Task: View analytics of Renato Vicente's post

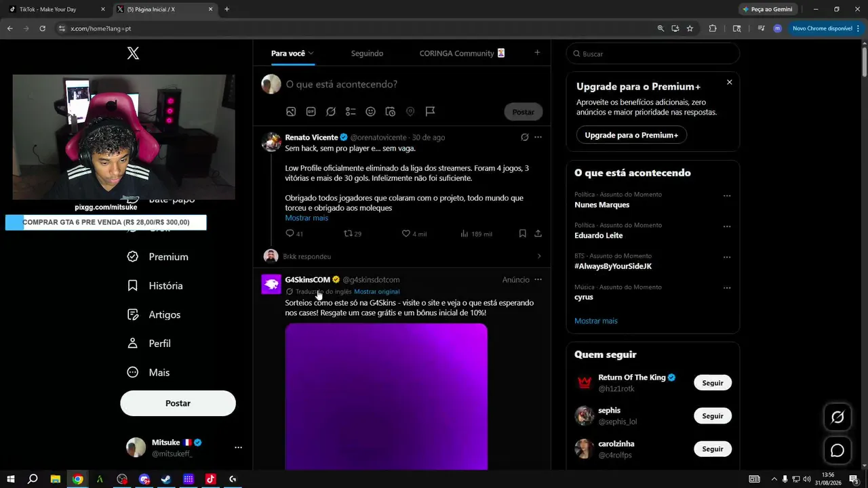Action: pyautogui.click(x=476, y=234)
